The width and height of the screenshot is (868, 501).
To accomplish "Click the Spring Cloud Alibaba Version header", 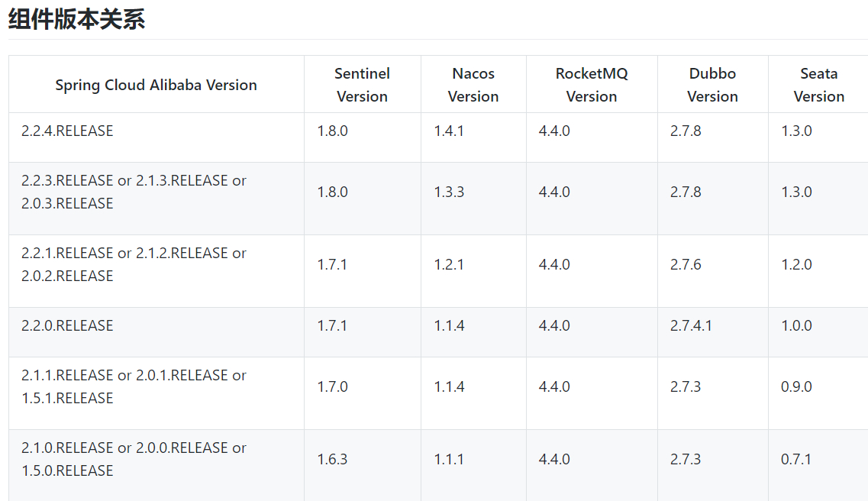I will click(x=156, y=85).
